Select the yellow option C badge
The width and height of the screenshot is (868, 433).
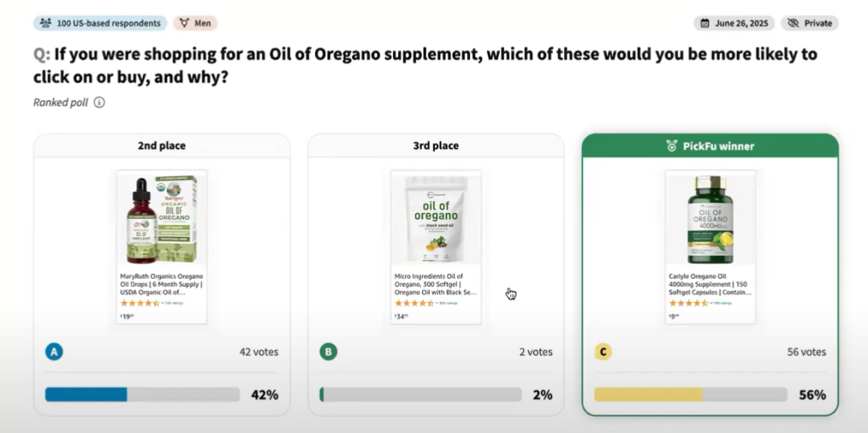point(603,352)
